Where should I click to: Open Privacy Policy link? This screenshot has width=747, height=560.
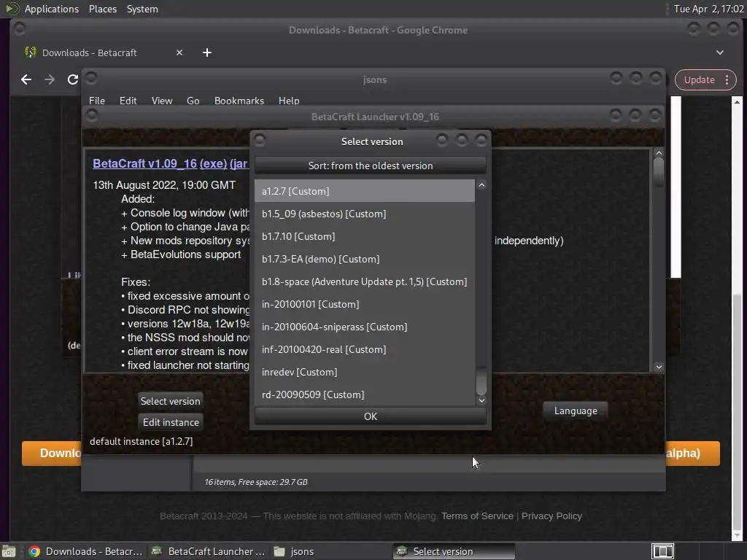tap(551, 516)
